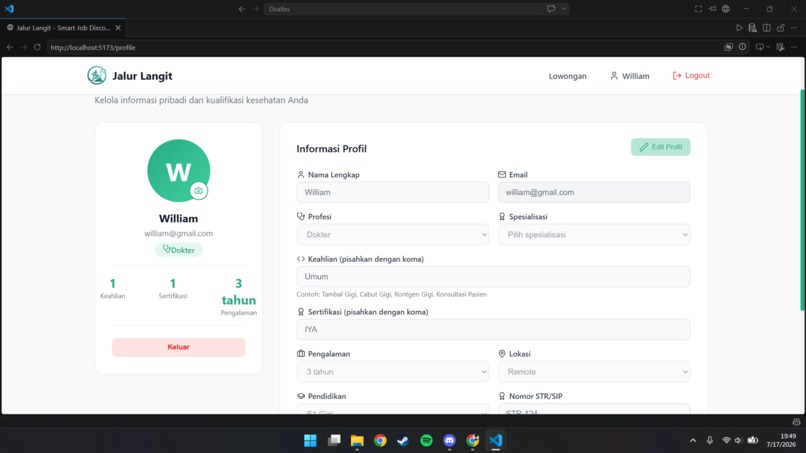Click the Dokter profession badge
The image size is (806, 453).
[178, 250]
